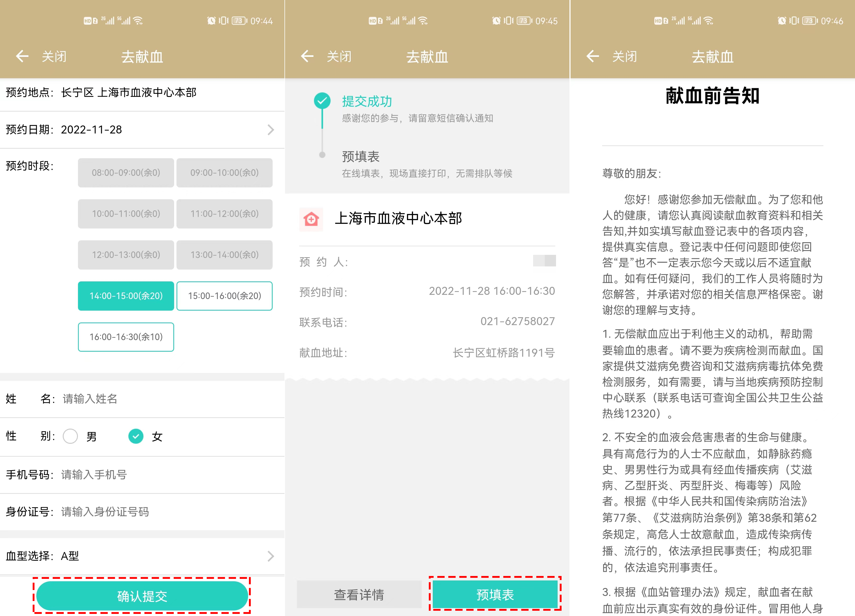This screenshot has width=855, height=616.
Task: Tap the red blood center house icon
Action: click(311, 219)
